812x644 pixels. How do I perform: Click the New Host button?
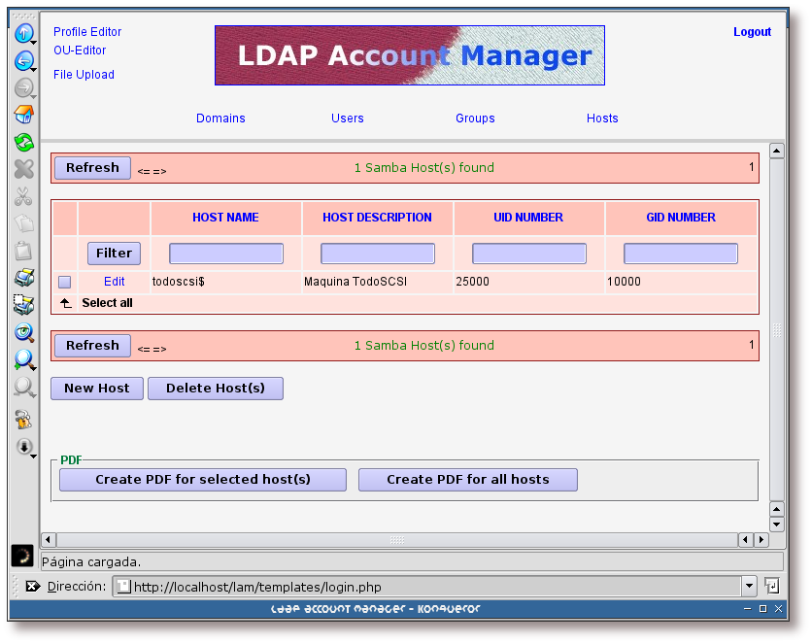point(97,389)
